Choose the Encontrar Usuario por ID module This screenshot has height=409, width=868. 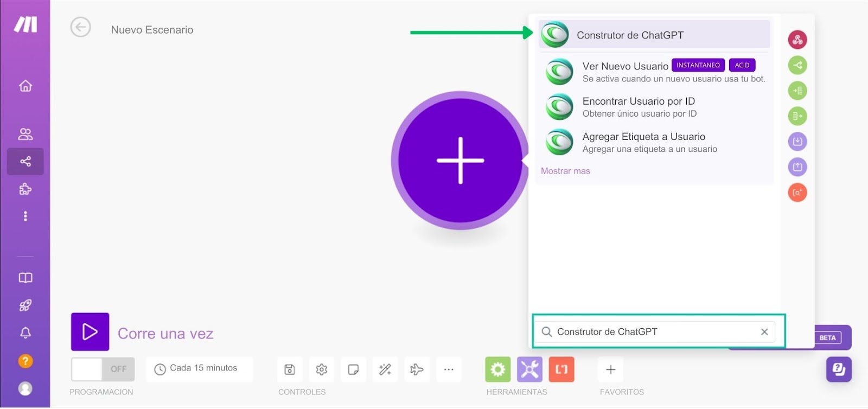pos(654,107)
